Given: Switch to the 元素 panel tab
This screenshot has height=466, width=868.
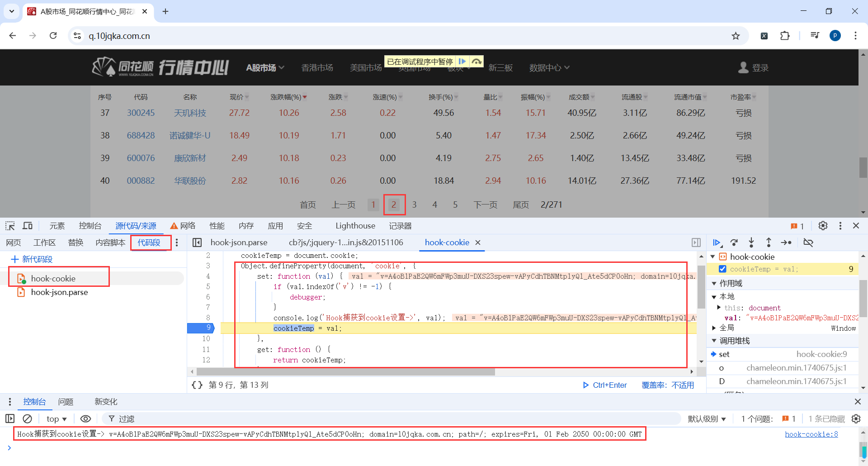Looking at the screenshot, I should point(57,226).
